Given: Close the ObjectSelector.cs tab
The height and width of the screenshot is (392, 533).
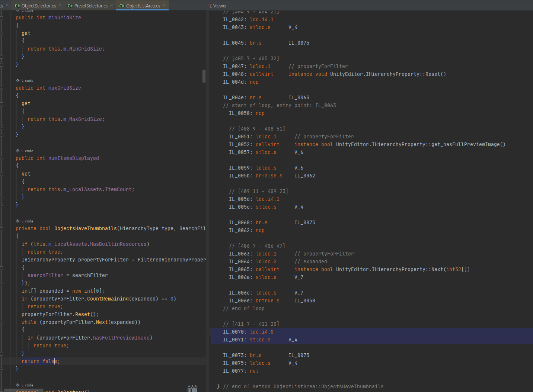Looking at the screenshot, I should point(60,5).
